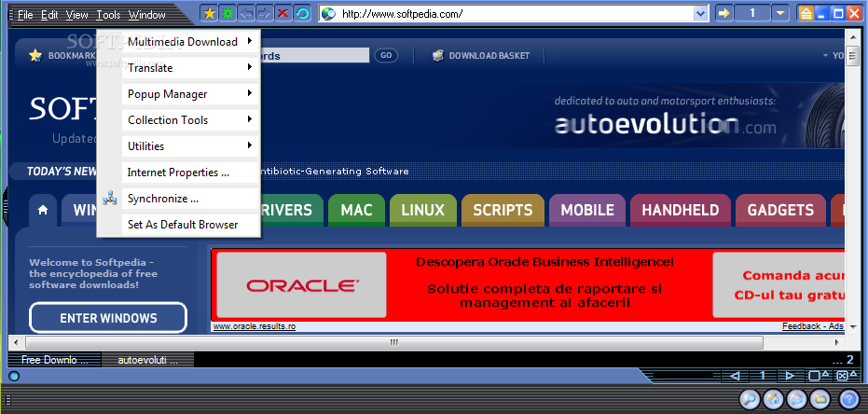The width and height of the screenshot is (868, 414).
Task: Open the View menu
Action: tap(77, 15)
